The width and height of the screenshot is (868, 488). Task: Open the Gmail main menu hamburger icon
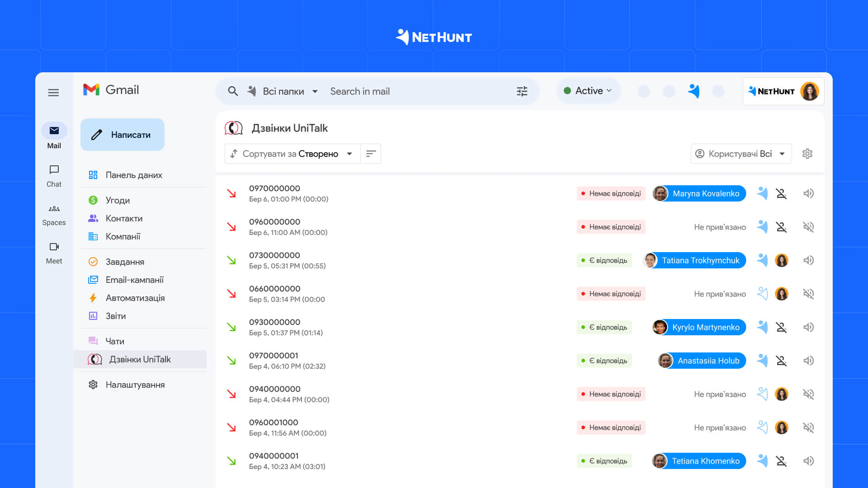pyautogui.click(x=53, y=93)
